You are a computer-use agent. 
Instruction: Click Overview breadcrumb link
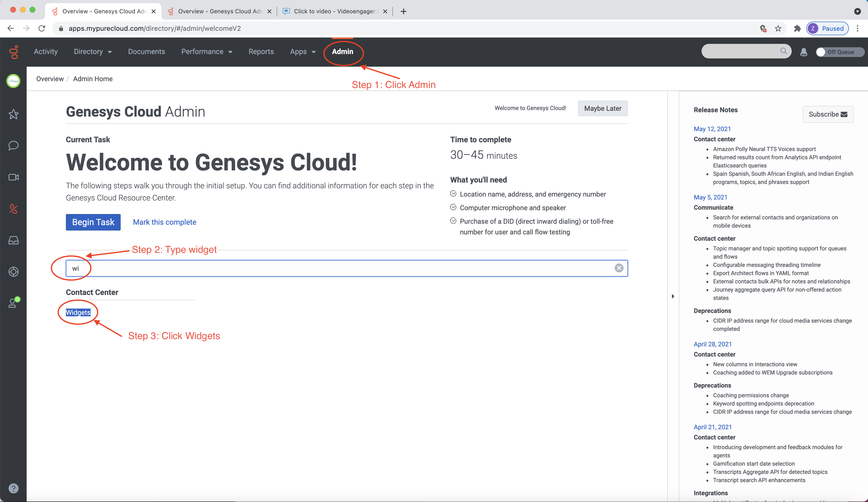tap(50, 79)
